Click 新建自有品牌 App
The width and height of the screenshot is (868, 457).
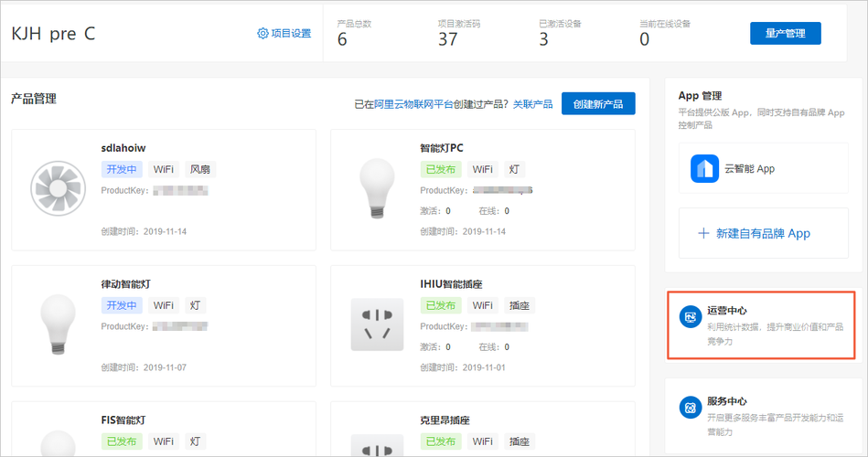[x=763, y=233]
